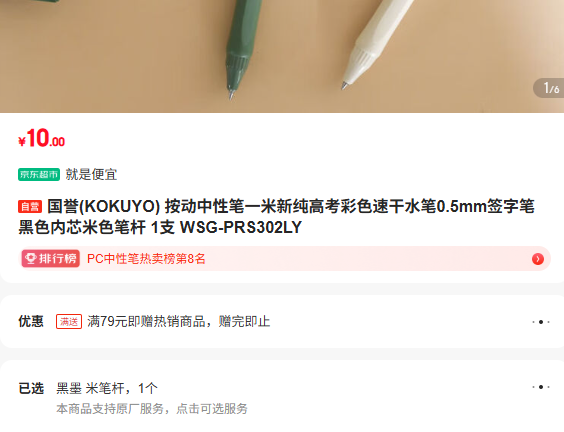Screen dimensions: 564x432
Task: Expand the 优惠 three-dot menu
Action: pyautogui.click(x=541, y=322)
